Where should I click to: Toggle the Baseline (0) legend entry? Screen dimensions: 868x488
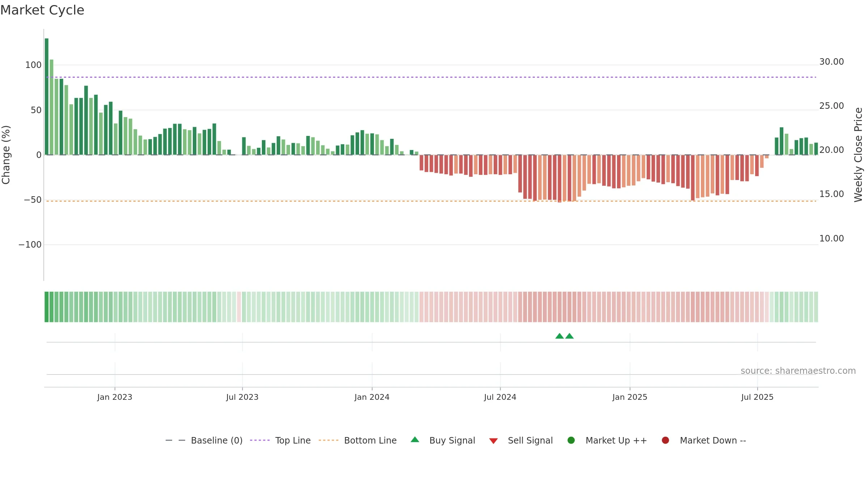[x=204, y=440]
